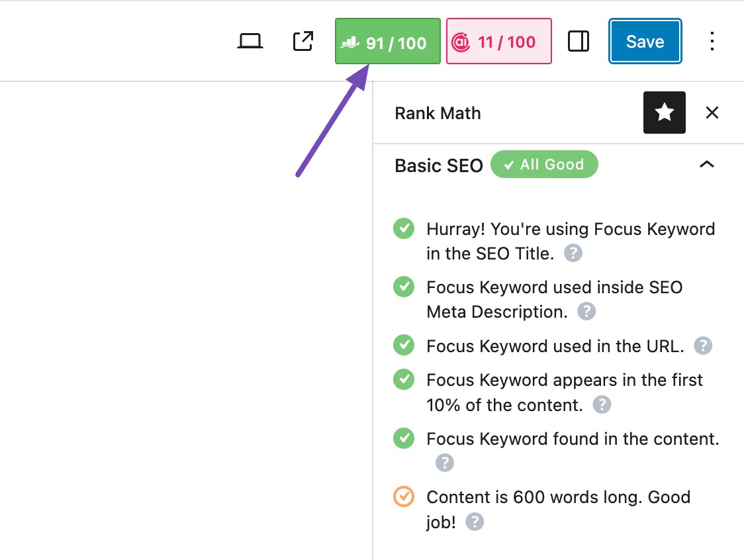This screenshot has height=560, width=744.
Task: Open the three-dot options menu
Action: tap(712, 41)
